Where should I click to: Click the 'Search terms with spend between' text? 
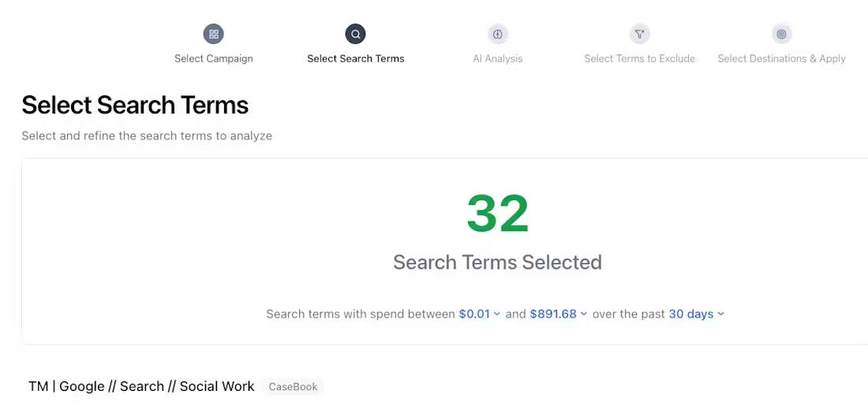click(x=361, y=314)
